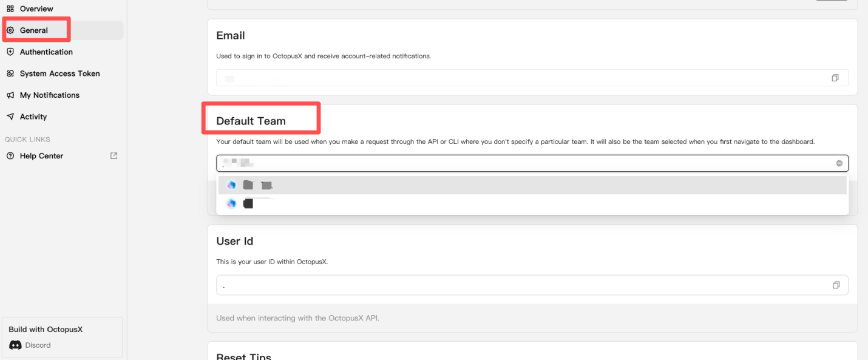
Task: Click the General gear icon
Action: (10, 30)
